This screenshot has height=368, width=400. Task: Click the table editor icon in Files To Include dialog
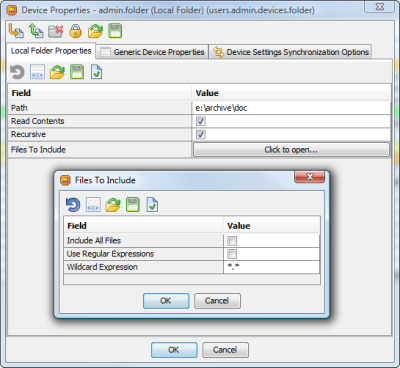[x=93, y=205]
